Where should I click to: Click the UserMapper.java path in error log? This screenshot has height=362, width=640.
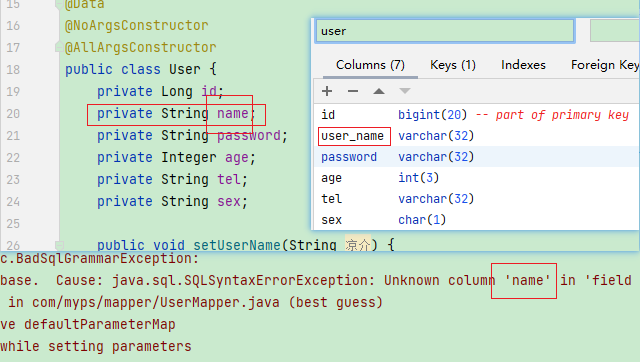click(x=156, y=302)
